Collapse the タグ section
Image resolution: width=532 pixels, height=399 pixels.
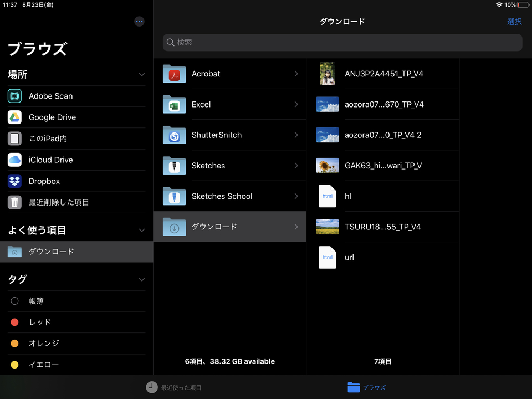click(x=142, y=279)
